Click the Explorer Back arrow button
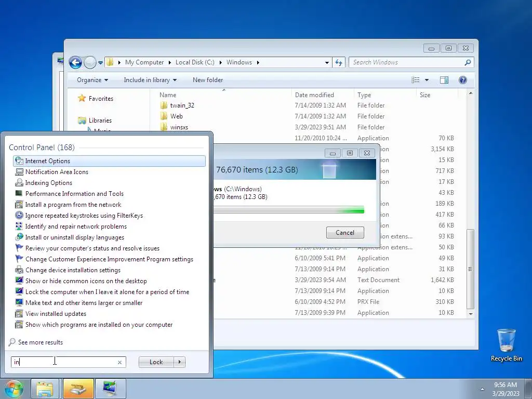Viewport: 532px width, 399px height. click(x=75, y=62)
